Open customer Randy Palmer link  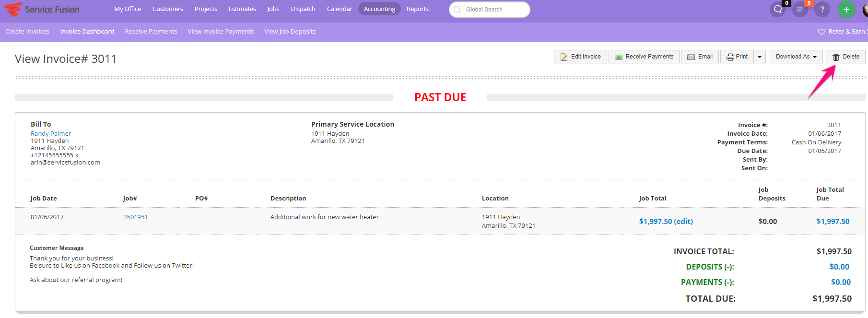coord(51,133)
